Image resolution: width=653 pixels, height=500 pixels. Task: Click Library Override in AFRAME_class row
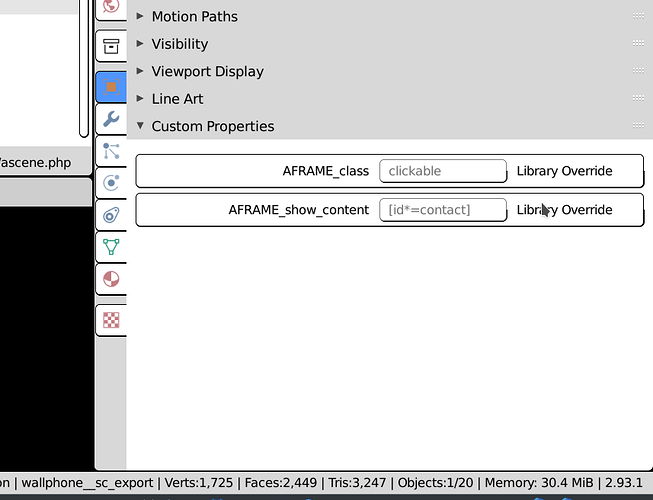click(x=564, y=171)
